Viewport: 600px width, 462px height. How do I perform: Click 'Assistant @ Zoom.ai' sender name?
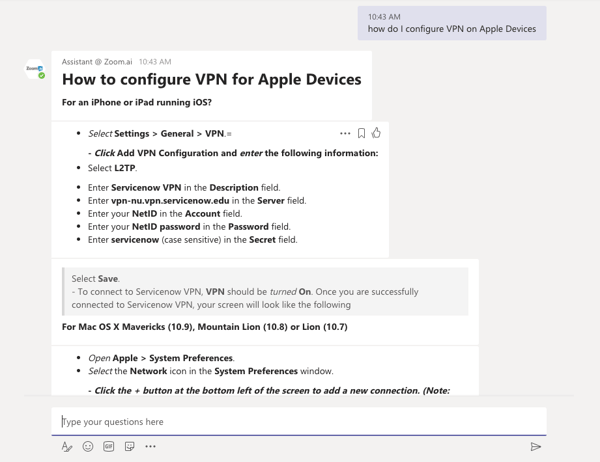point(97,62)
